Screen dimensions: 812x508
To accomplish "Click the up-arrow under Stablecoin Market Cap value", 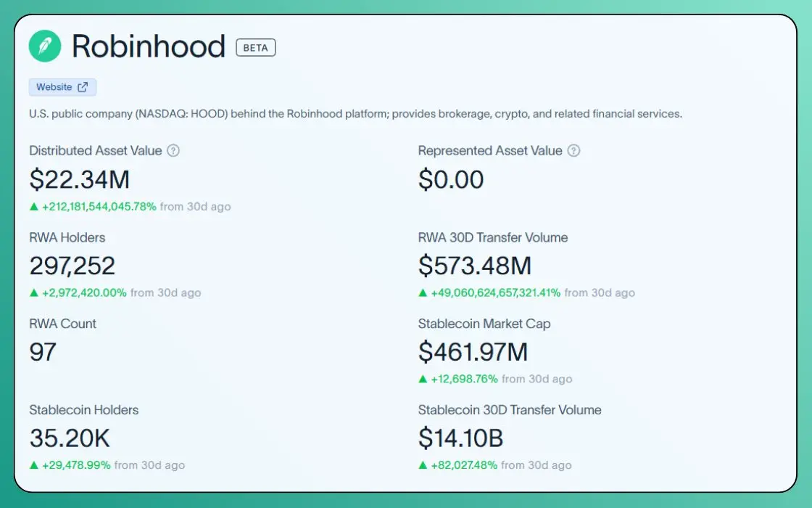I will (x=423, y=379).
